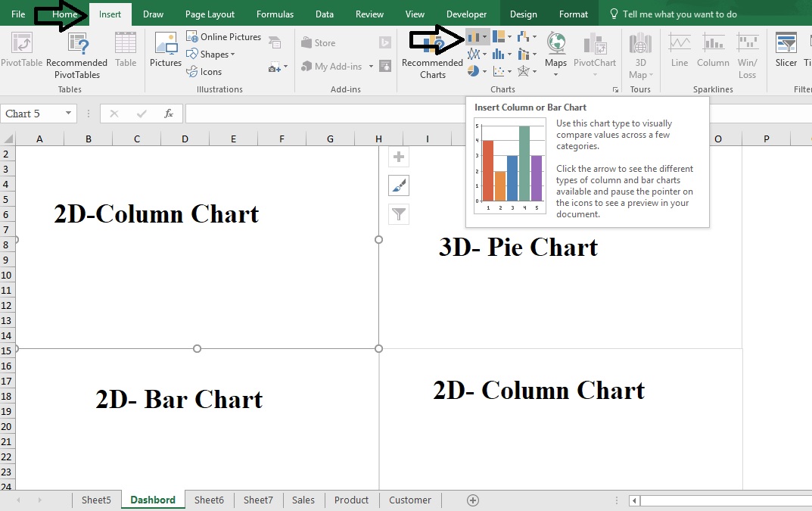Insert a Win/Loss sparkline
Viewport: 812px width, 511px height.
(747, 55)
